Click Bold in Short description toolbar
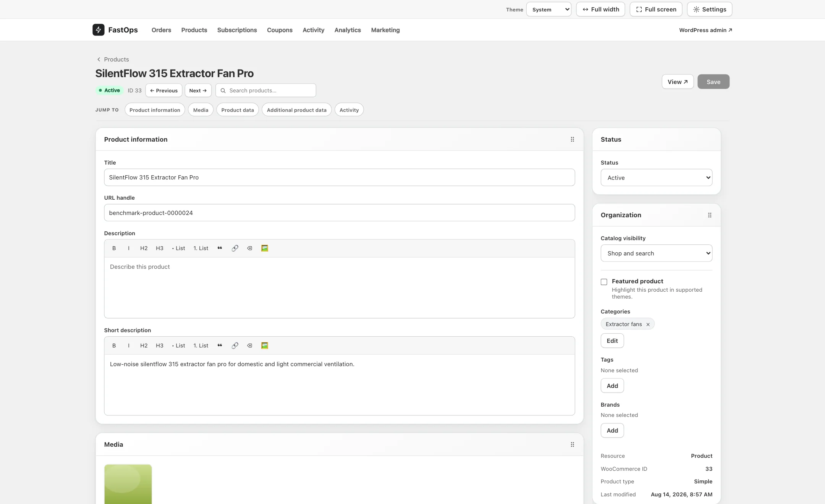 (114, 346)
